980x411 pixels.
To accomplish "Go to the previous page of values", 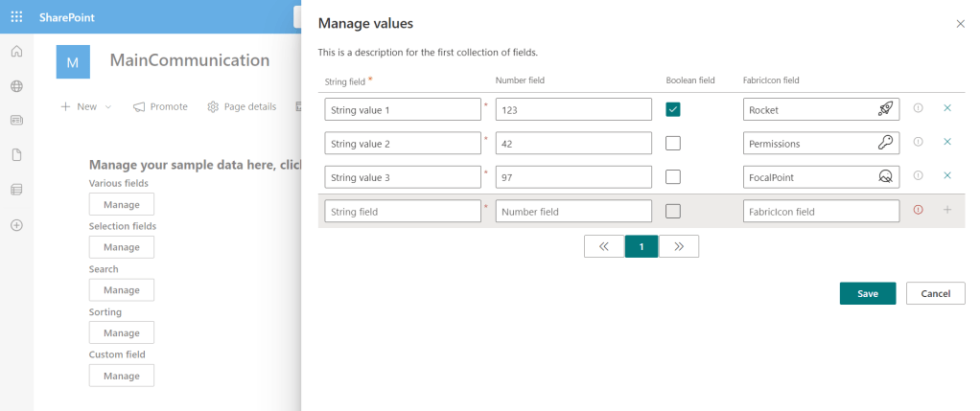I will tap(604, 246).
